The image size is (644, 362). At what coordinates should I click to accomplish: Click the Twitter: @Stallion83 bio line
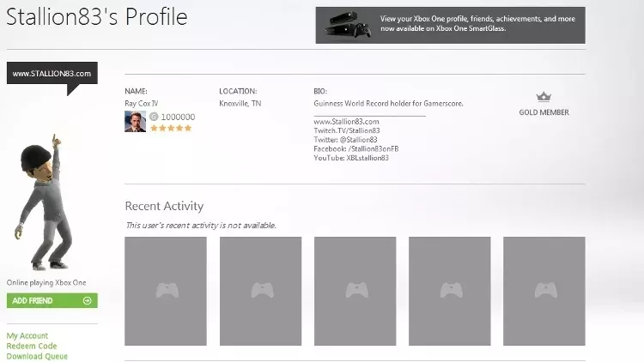click(x=345, y=140)
